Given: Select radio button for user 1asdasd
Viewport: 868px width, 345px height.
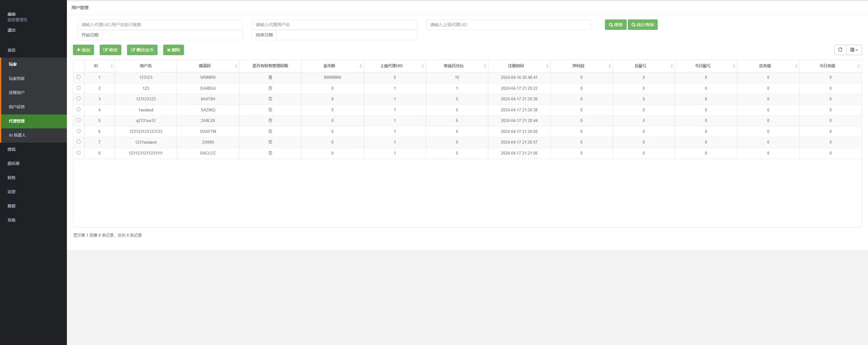Looking at the screenshot, I should point(79,110).
